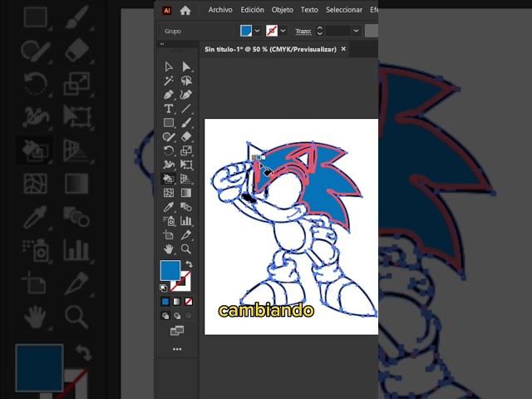Select the Eyedropper tool
This screenshot has width=532, height=399.
pos(169,207)
